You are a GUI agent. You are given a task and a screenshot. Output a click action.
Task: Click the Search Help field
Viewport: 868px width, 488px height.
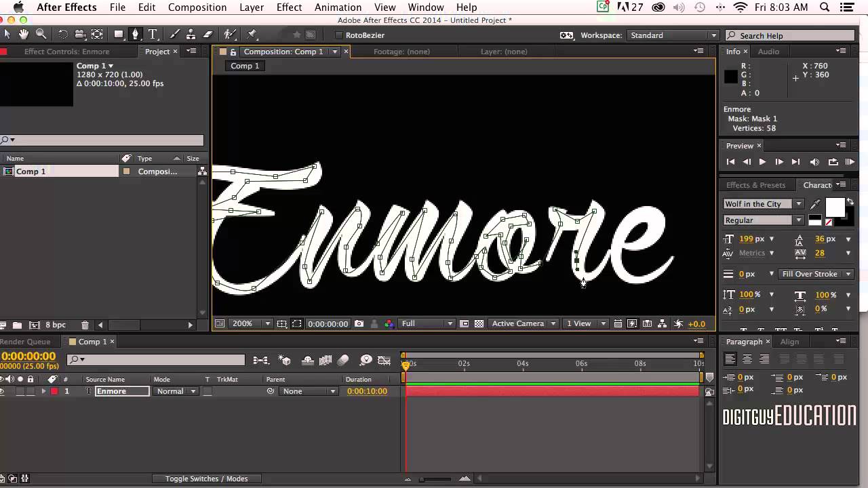click(790, 35)
